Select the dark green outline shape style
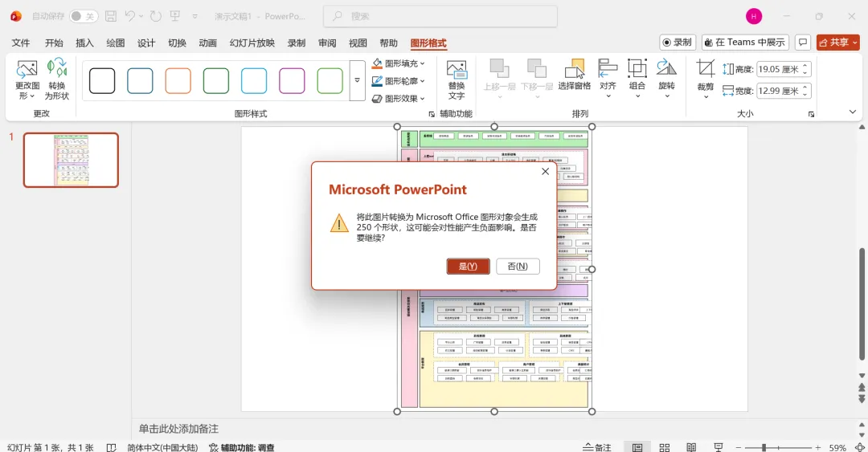This screenshot has height=452, width=868. [x=216, y=81]
